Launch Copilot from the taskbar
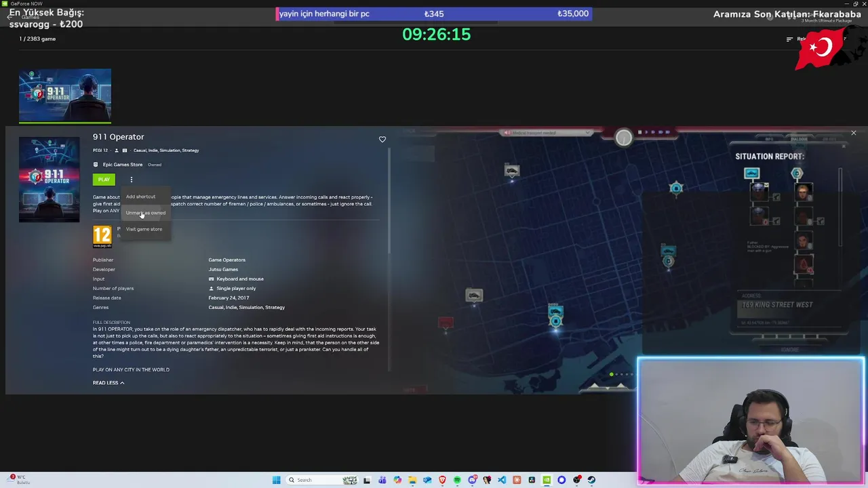The image size is (868, 488). 397,480
